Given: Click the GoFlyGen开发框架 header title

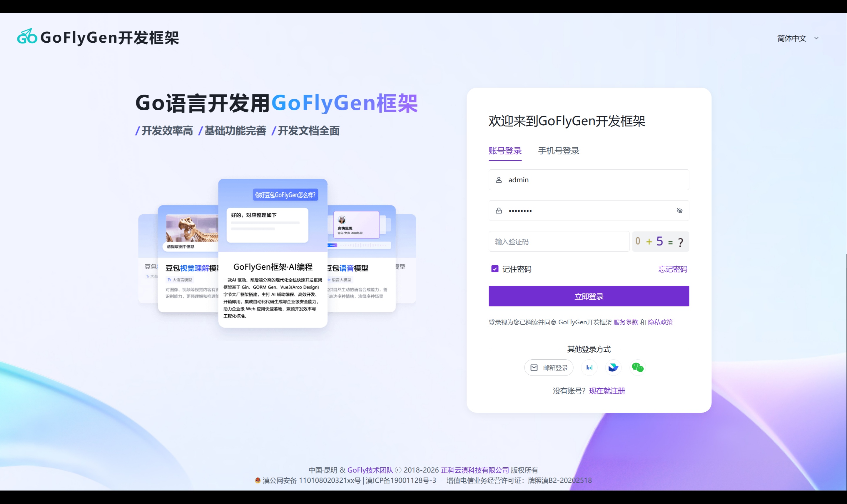Looking at the screenshot, I should (110, 37).
